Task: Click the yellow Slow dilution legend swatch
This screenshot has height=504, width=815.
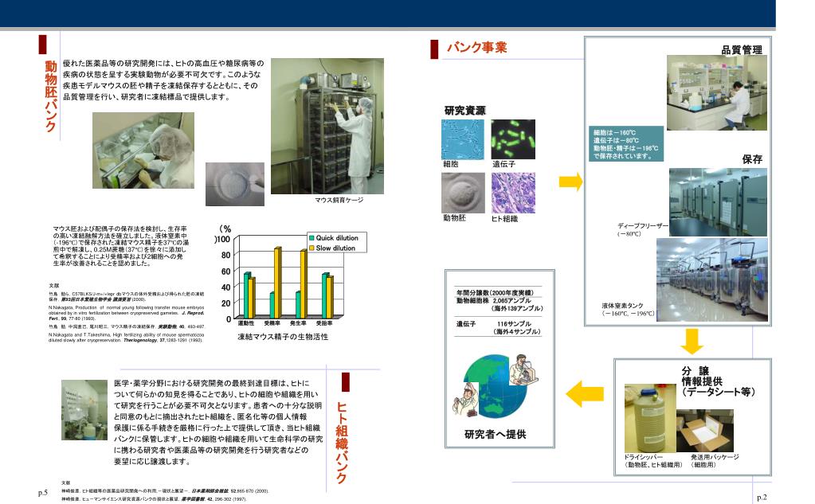Action: [x=312, y=248]
